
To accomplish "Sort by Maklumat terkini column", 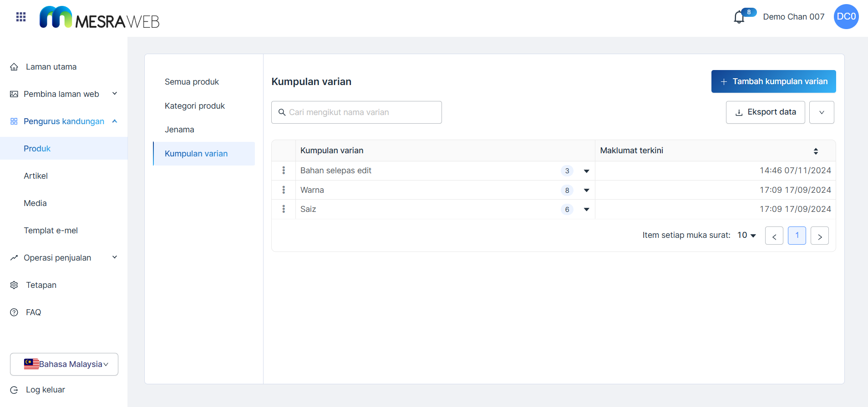I will click(x=815, y=151).
